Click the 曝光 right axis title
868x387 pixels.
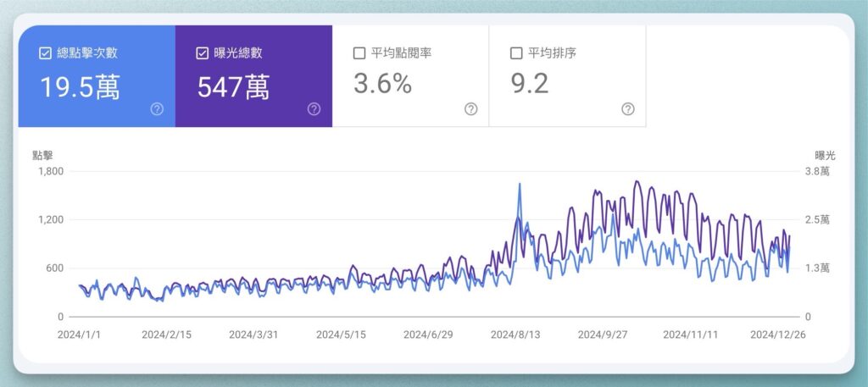[825, 156]
